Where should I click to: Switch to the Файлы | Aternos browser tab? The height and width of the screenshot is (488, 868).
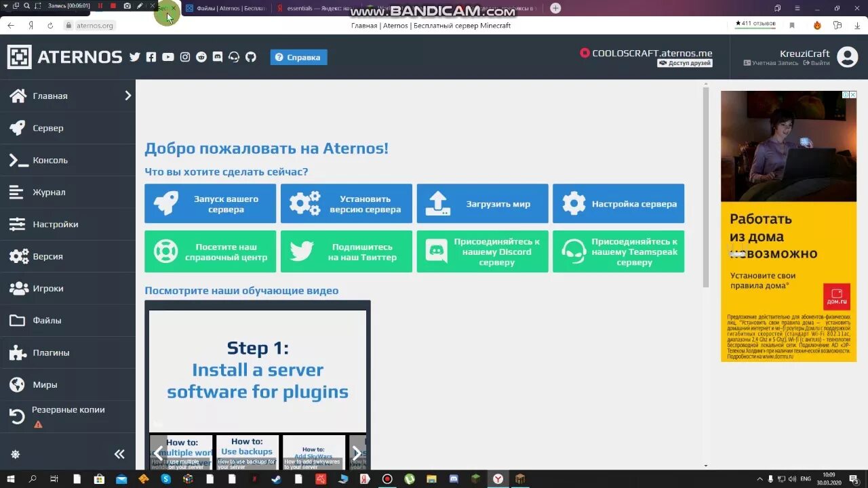(226, 8)
